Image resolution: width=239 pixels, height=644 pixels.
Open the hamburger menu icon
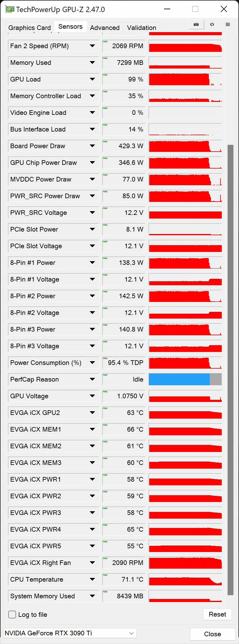click(x=228, y=24)
